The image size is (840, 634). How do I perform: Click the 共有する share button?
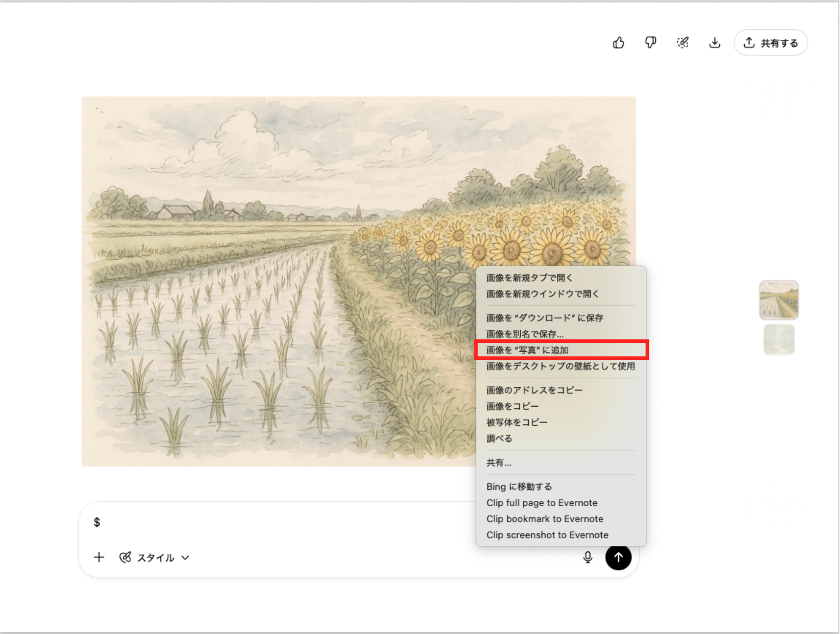pyautogui.click(x=771, y=43)
